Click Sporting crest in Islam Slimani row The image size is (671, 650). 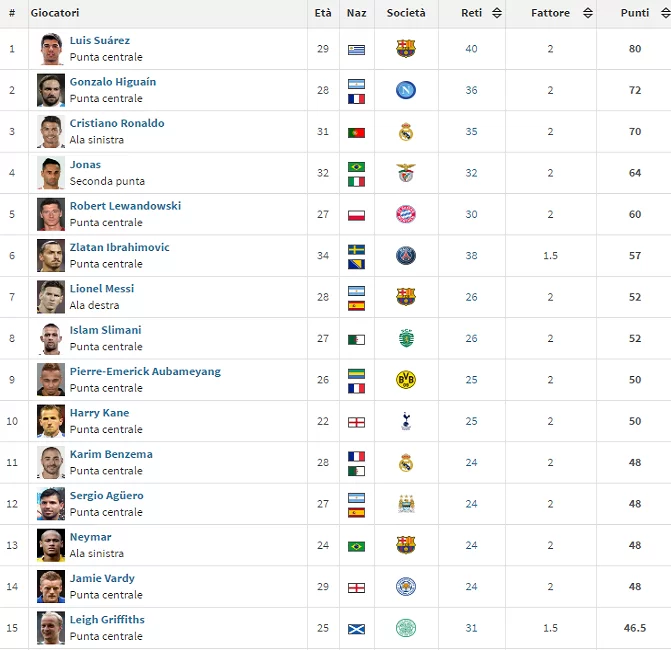click(405, 338)
